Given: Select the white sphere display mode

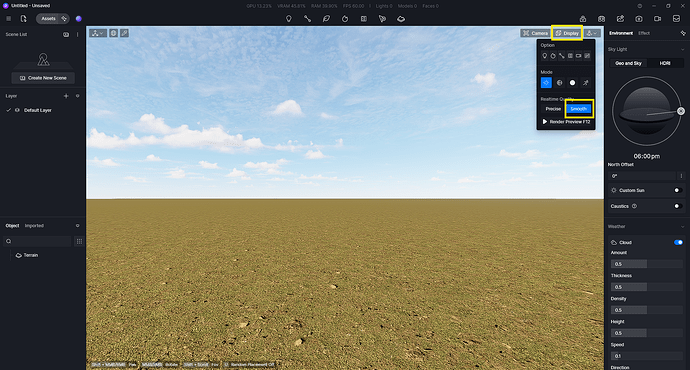Looking at the screenshot, I should click(x=572, y=83).
